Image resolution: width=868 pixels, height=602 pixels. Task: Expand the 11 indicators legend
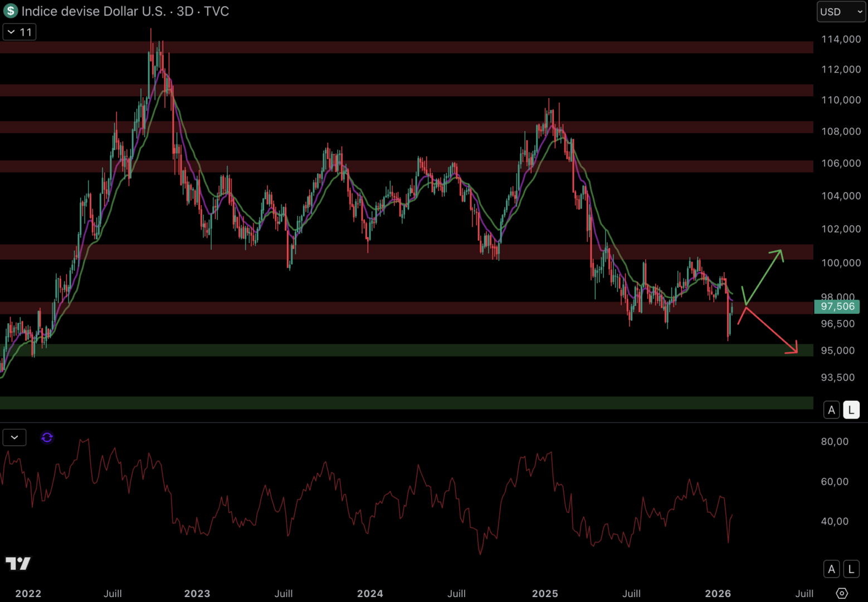[19, 32]
